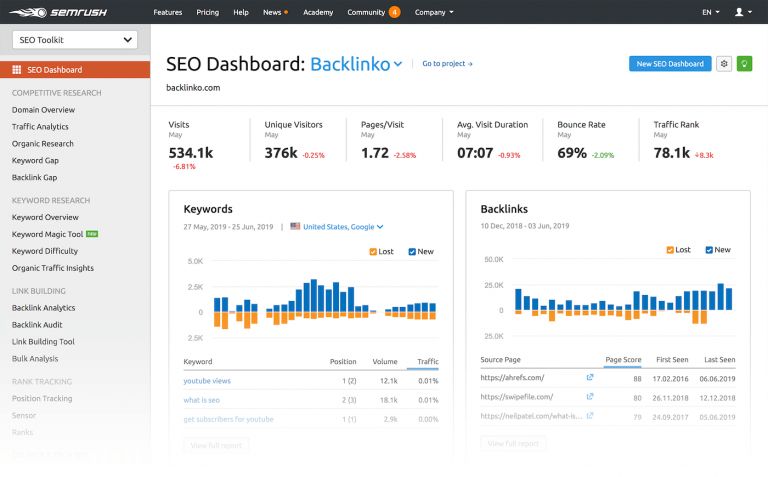Click the SEO Dashboard grid icon
Screen dimensions: 768x477
pyautogui.click(x=17, y=70)
